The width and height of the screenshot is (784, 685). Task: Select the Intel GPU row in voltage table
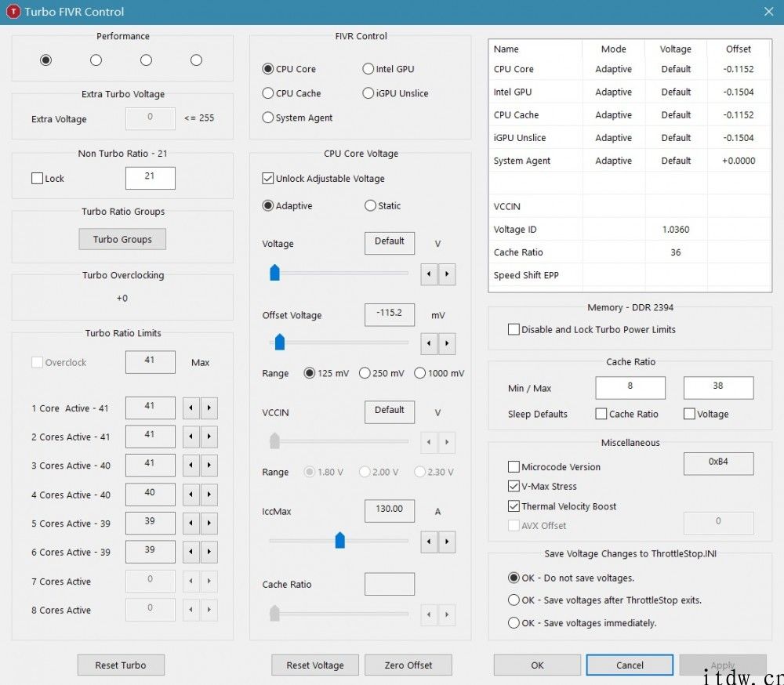pos(630,92)
